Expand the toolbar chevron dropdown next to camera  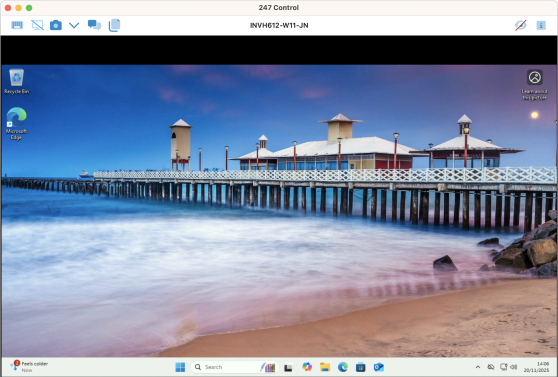[74, 25]
